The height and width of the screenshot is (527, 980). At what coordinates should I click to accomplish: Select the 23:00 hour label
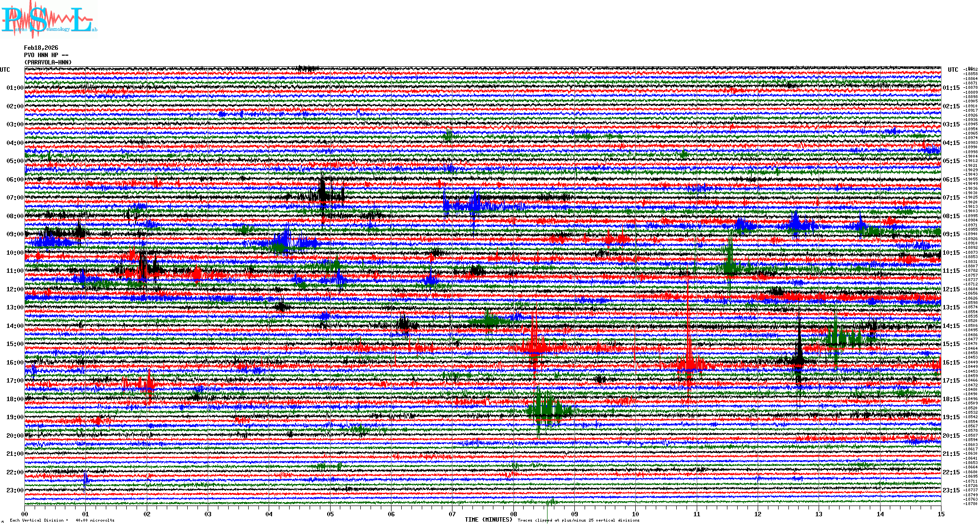coord(15,490)
